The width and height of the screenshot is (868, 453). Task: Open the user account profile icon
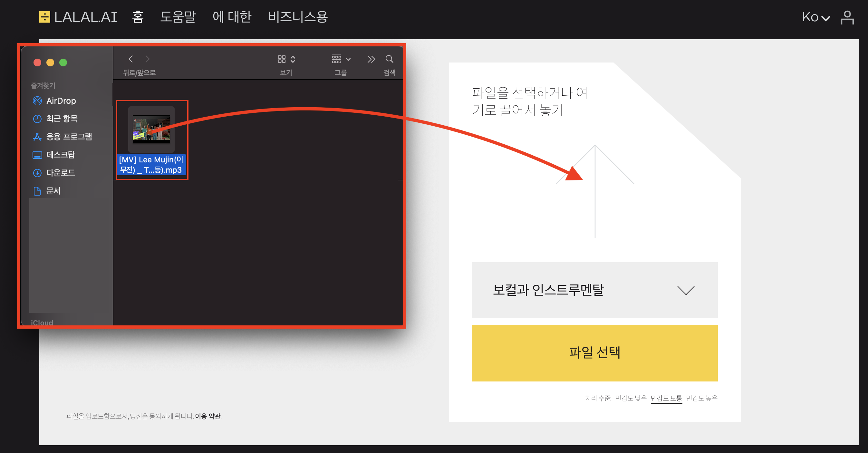click(847, 17)
